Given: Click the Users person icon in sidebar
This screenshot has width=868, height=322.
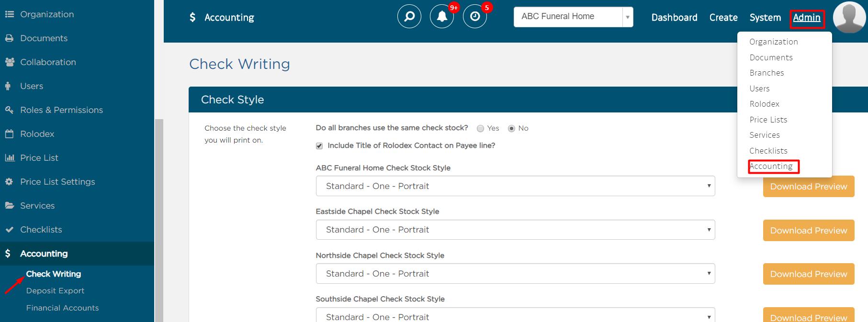Looking at the screenshot, I should pyautogui.click(x=8, y=86).
